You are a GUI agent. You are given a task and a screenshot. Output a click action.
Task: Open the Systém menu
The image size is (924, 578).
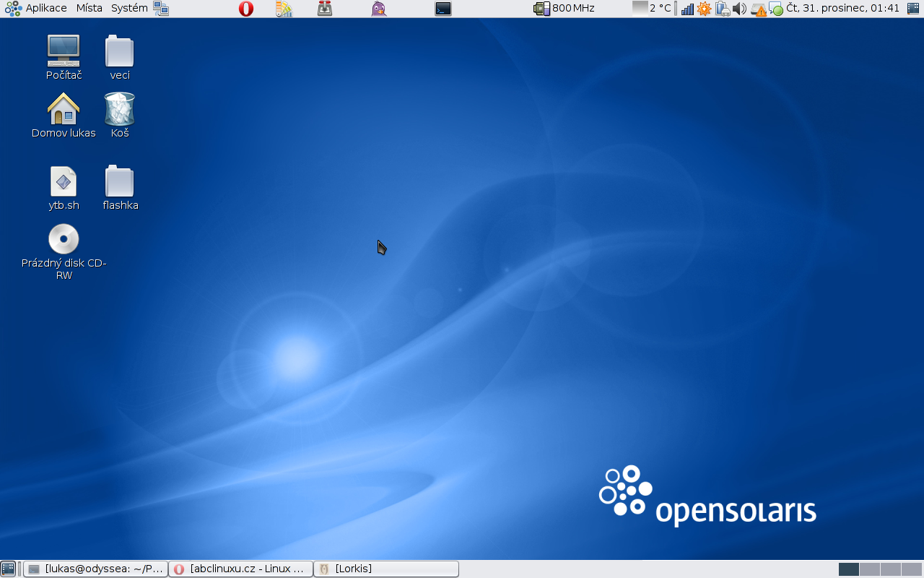[x=129, y=8]
